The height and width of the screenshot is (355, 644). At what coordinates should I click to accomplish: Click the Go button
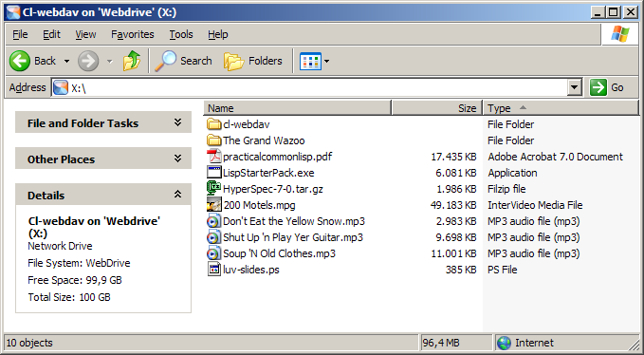tap(607, 87)
